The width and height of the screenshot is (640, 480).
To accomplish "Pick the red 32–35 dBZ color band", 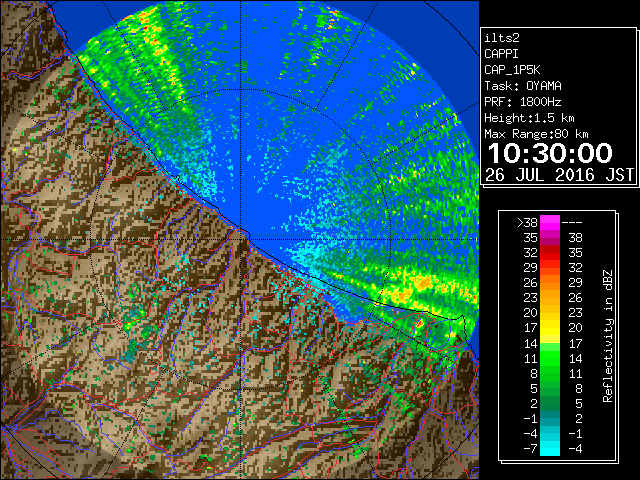I will coord(550,253).
